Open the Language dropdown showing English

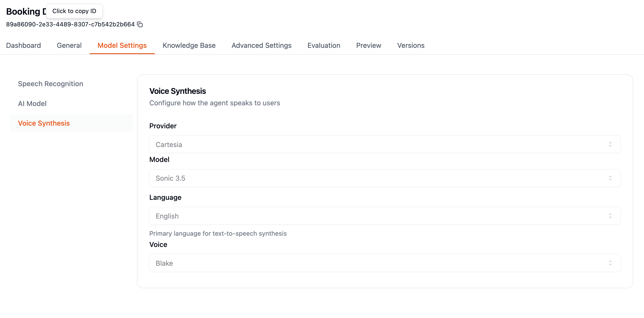385,216
